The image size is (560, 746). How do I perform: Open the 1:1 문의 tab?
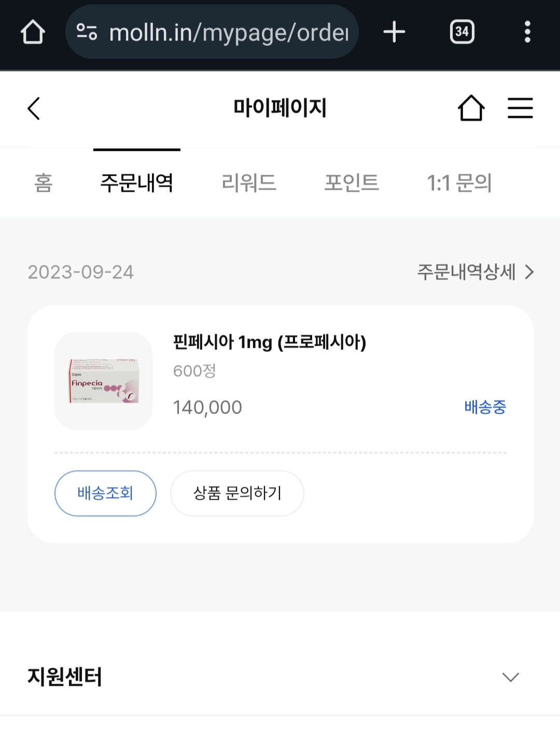click(x=459, y=183)
